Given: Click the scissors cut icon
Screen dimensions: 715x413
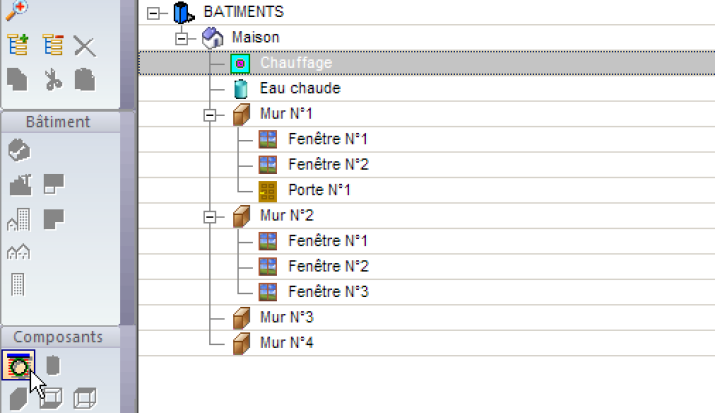Looking at the screenshot, I should tap(53, 80).
